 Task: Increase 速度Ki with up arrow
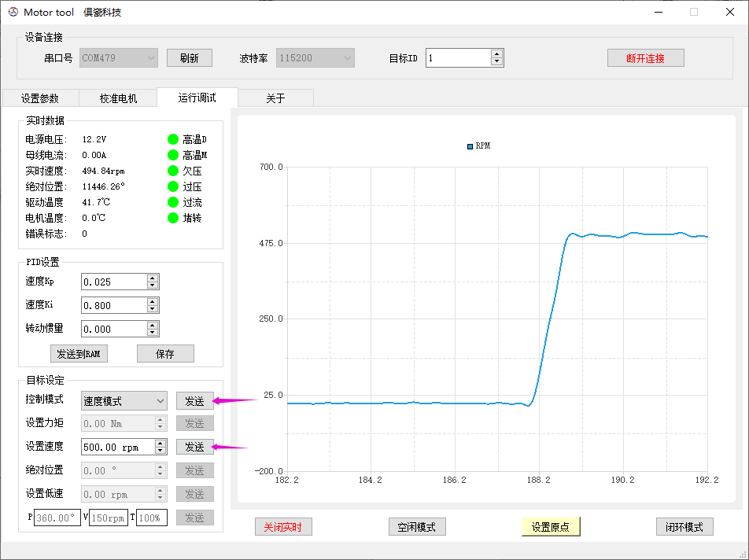click(x=153, y=301)
